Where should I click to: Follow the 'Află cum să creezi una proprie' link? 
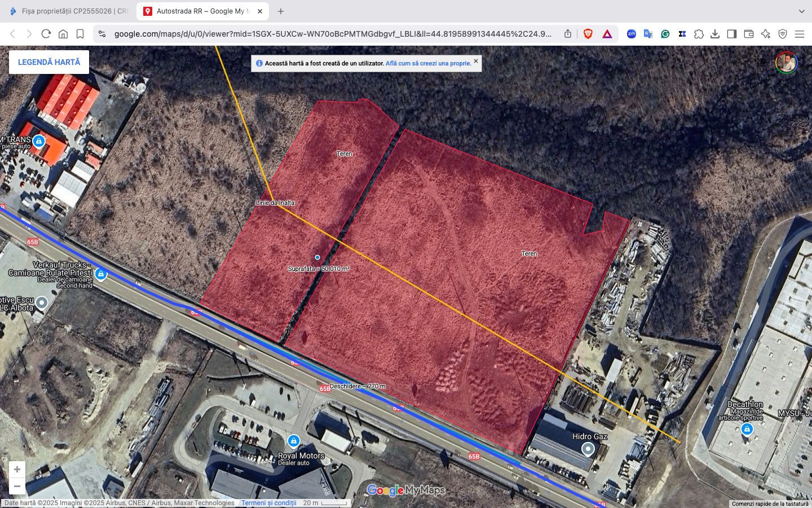(428, 63)
